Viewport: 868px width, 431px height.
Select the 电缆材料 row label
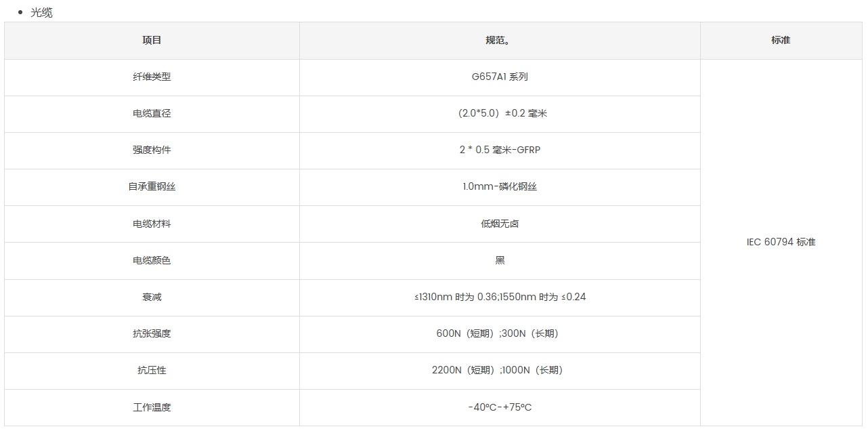pos(152,224)
